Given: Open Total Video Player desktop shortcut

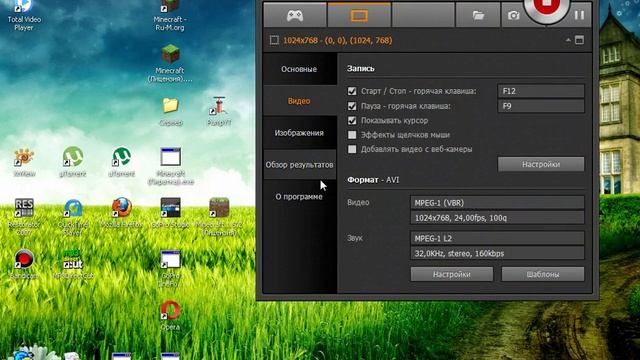Looking at the screenshot, I should point(24,16).
